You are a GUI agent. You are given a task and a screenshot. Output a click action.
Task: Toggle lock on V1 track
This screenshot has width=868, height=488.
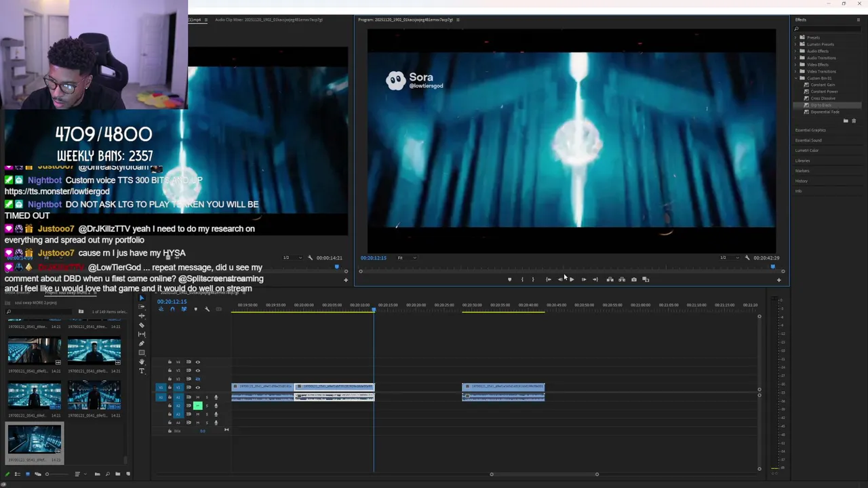[170, 388]
